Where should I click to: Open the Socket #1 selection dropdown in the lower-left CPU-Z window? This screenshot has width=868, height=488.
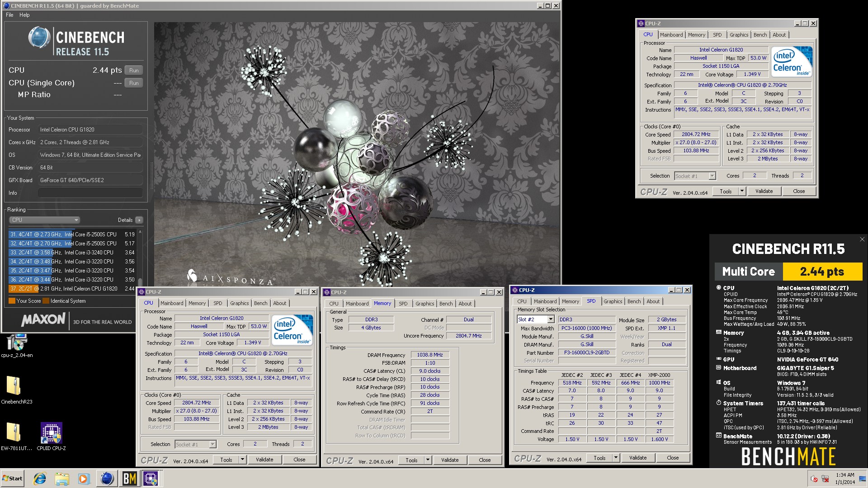[196, 445]
